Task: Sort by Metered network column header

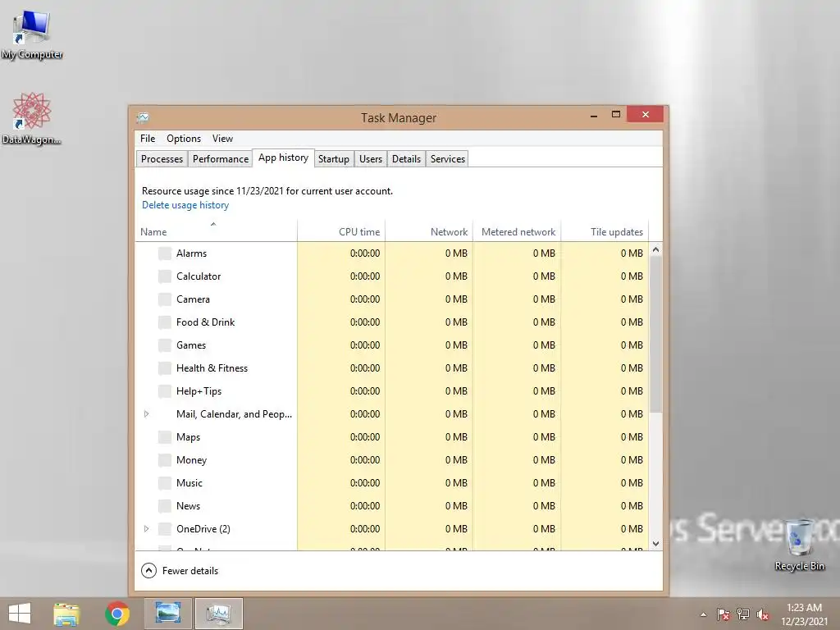Action: (517, 231)
